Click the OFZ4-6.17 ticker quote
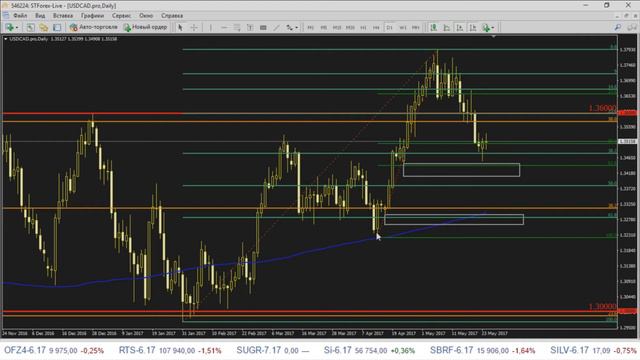The image size is (640, 360). (x=54, y=350)
